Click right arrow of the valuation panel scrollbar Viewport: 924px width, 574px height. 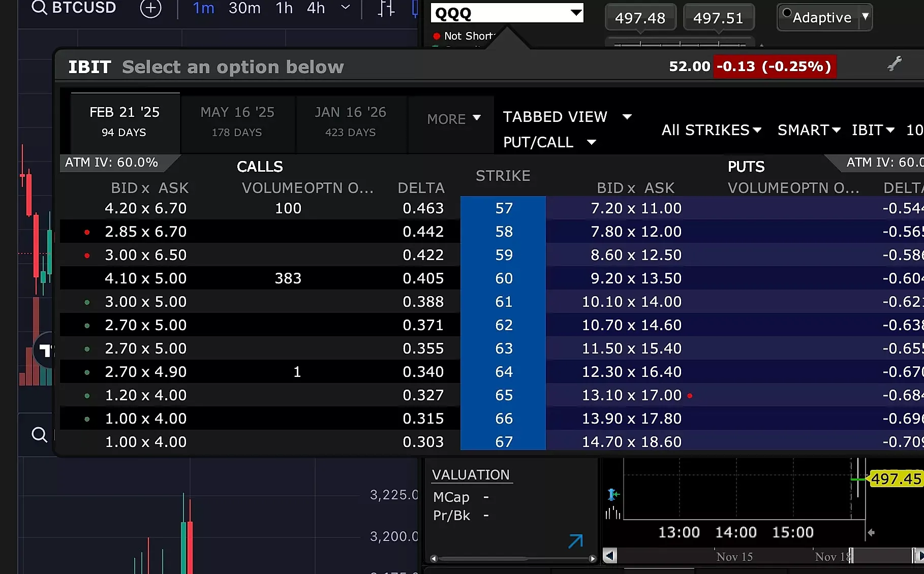pyautogui.click(x=592, y=559)
